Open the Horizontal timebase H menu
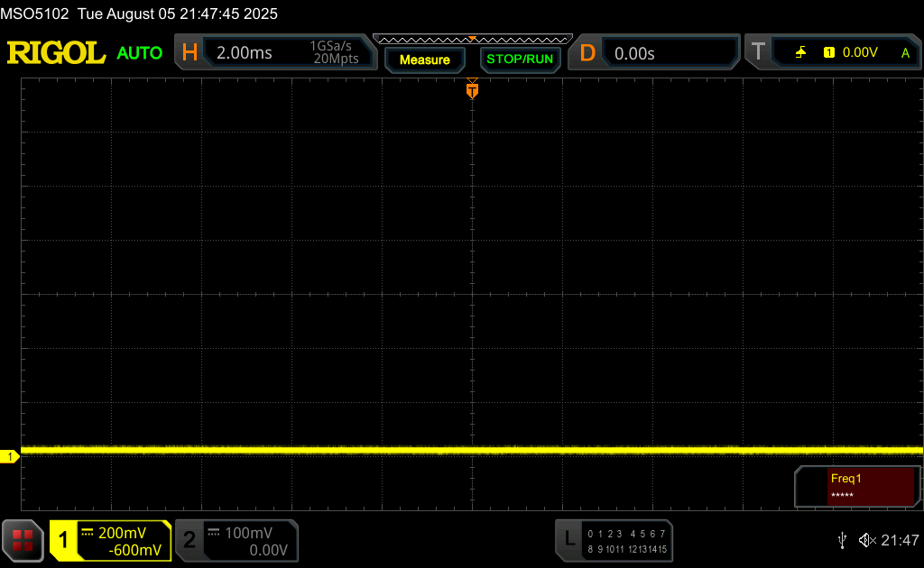 189,53
